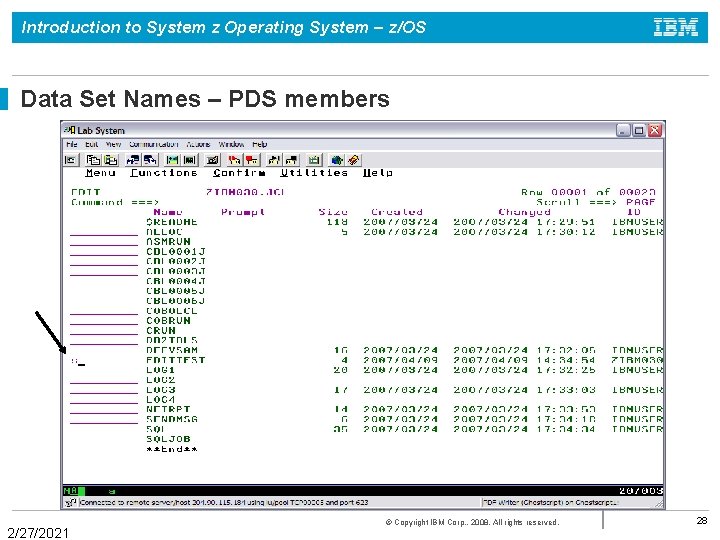Select Utilities in the ISPF action bar
The width and height of the screenshot is (720, 540).
point(314,173)
